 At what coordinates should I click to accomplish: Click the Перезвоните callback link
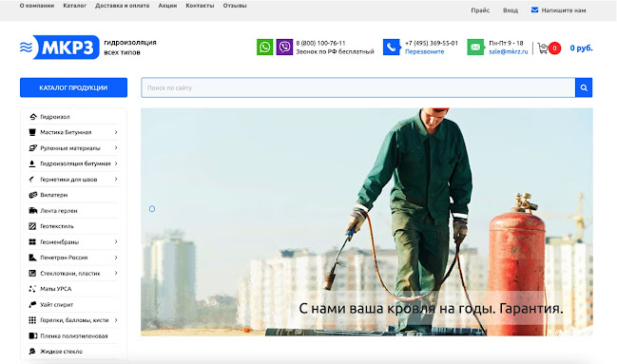tap(425, 51)
